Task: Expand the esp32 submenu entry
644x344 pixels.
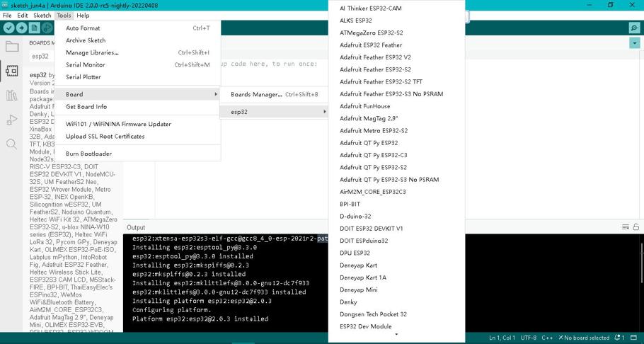Action: pyautogui.click(x=274, y=112)
